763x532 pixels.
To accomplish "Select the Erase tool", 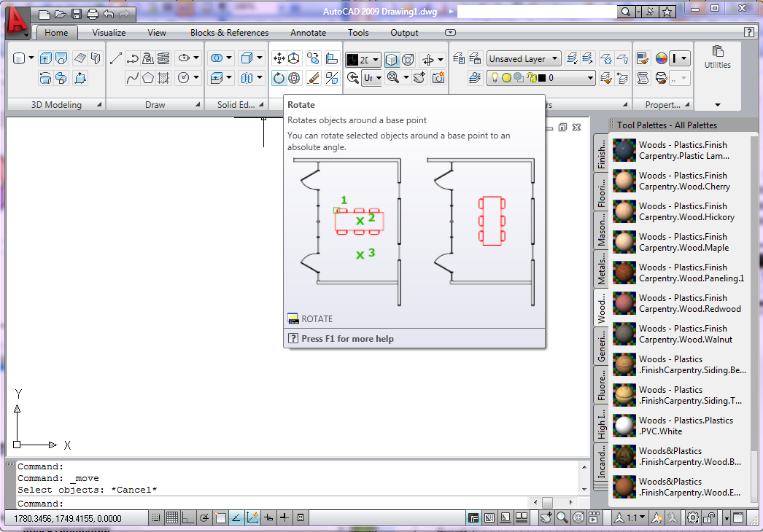I will coord(314,78).
